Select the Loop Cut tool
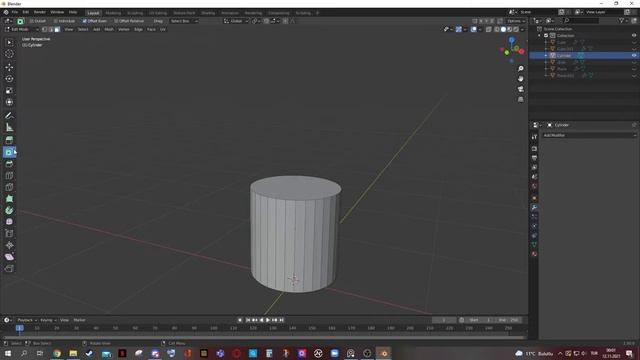The height and width of the screenshot is (360, 640). 9,176
